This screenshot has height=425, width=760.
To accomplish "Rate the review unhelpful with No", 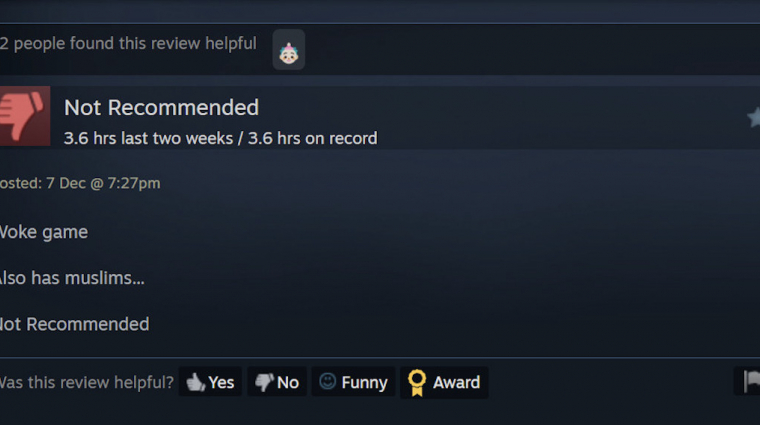I will (x=277, y=382).
